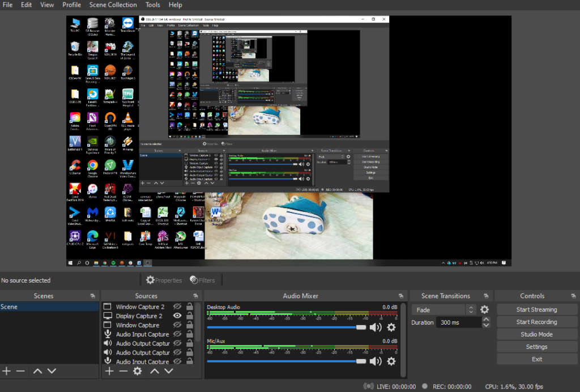Move source down with arrow icon
Viewport: 580px width, 392px height.
pos(168,371)
